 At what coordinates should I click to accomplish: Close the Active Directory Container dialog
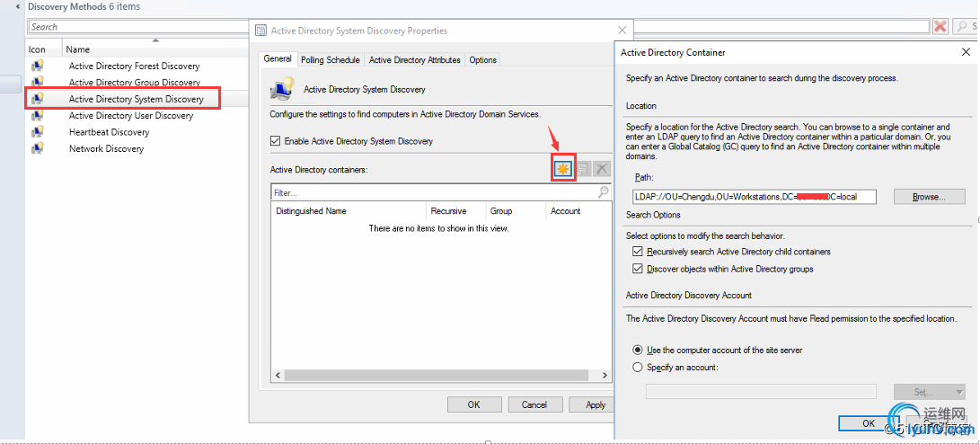965,52
